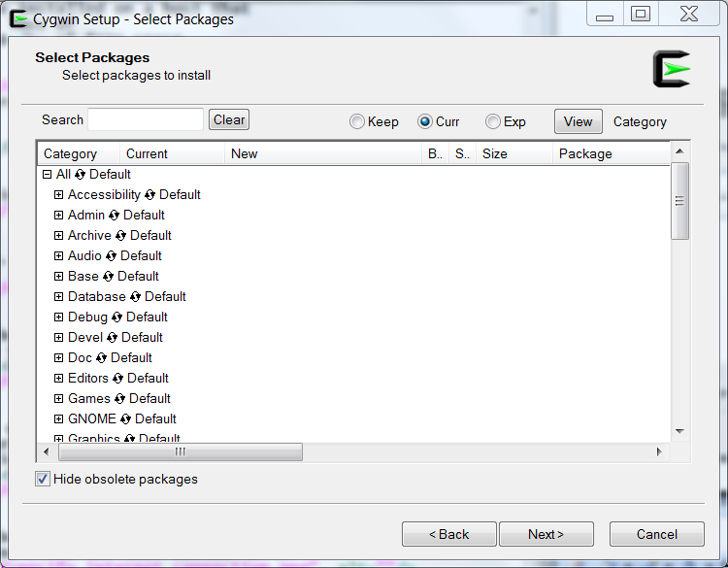Clear the search field with Clear button
This screenshot has width=728, height=568.
229,119
